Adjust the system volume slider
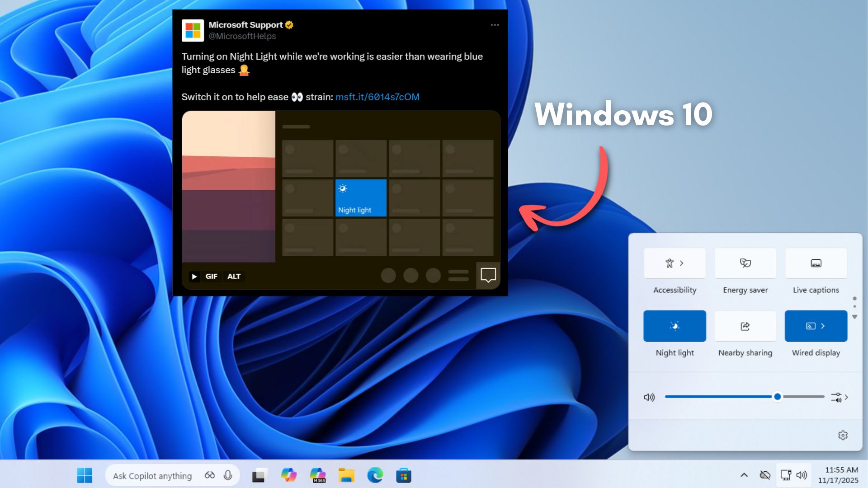Viewport: 868px width, 488px height. coord(777,396)
